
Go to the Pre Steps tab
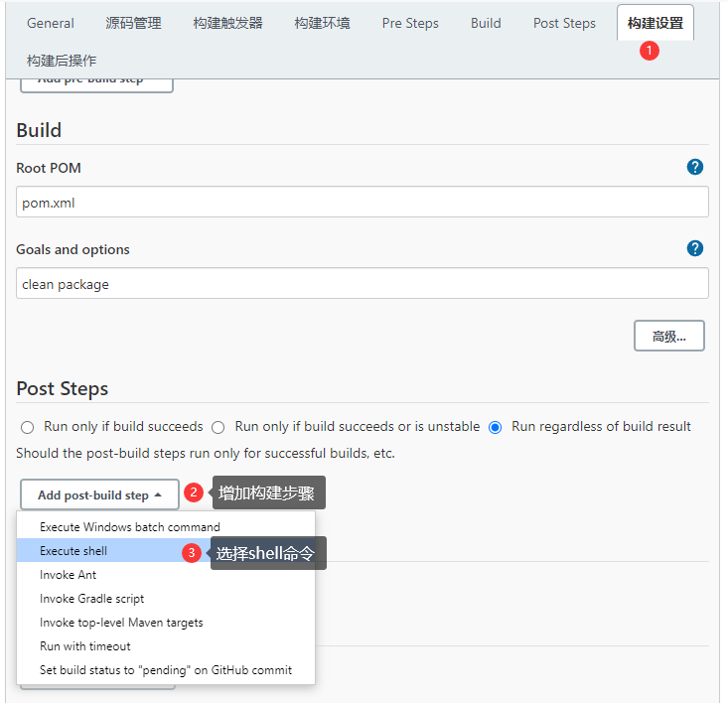point(410,23)
